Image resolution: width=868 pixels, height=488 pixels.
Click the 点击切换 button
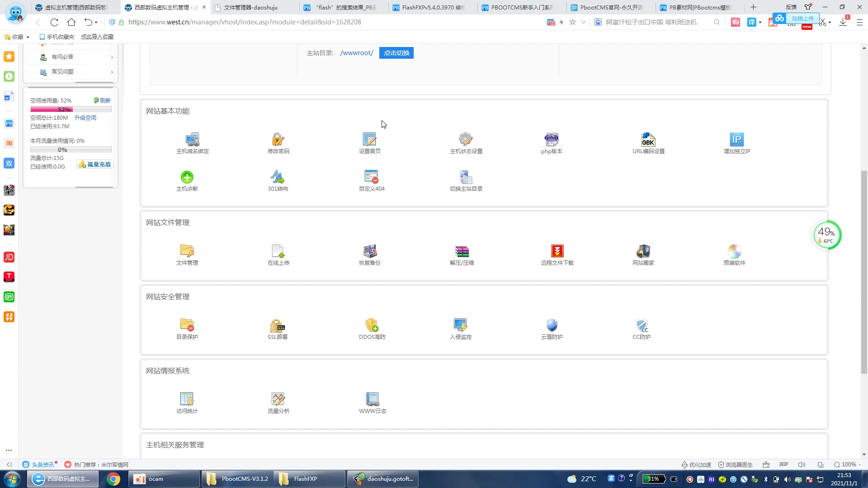396,53
